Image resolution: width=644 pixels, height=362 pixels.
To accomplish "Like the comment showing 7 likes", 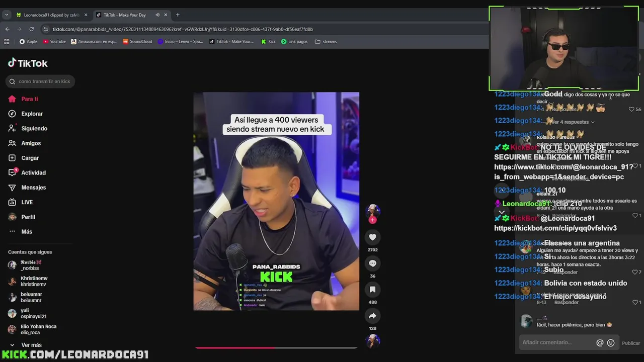I will [x=635, y=272].
